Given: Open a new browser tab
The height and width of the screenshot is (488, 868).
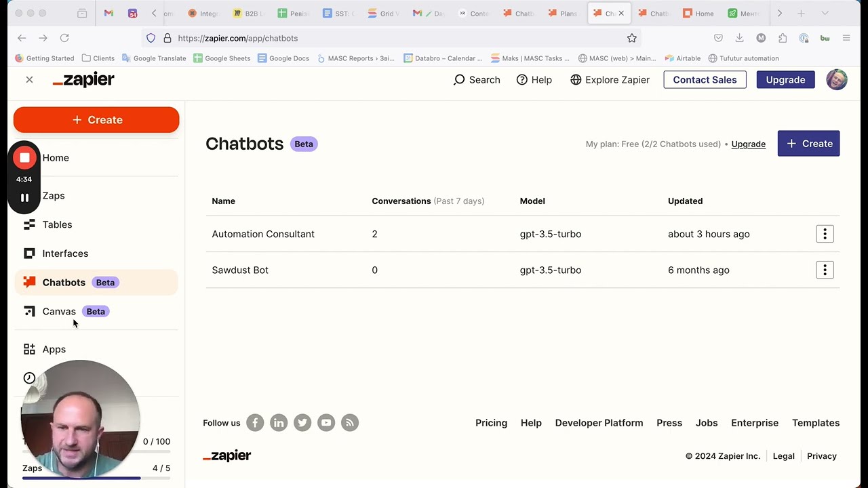Looking at the screenshot, I should tap(801, 14).
